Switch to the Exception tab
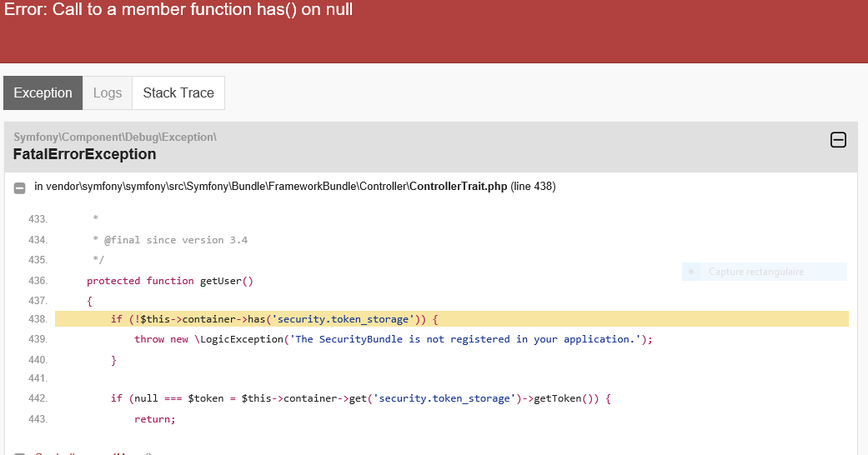The image size is (868, 455). pos(43,93)
